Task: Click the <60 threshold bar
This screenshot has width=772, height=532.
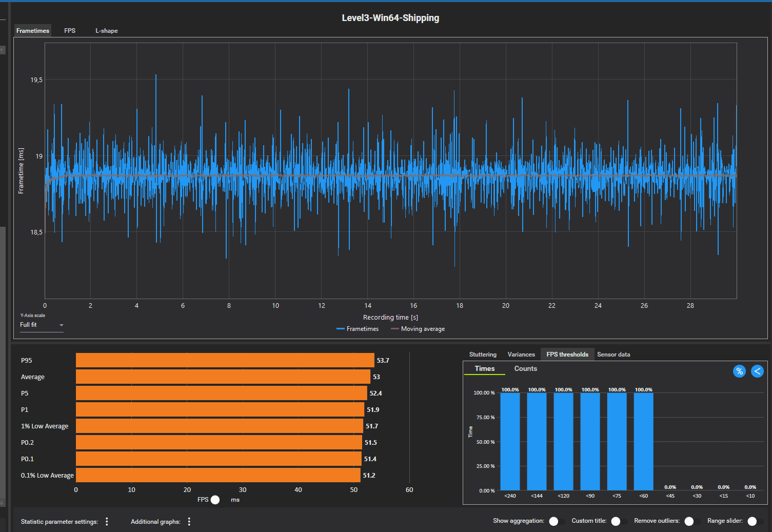Action: (x=643, y=442)
